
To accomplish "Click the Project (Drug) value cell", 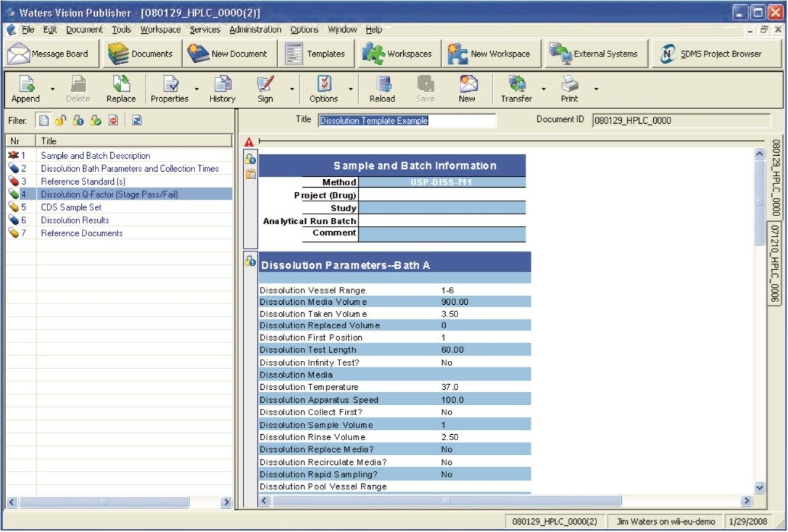I will tap(442, 195).
